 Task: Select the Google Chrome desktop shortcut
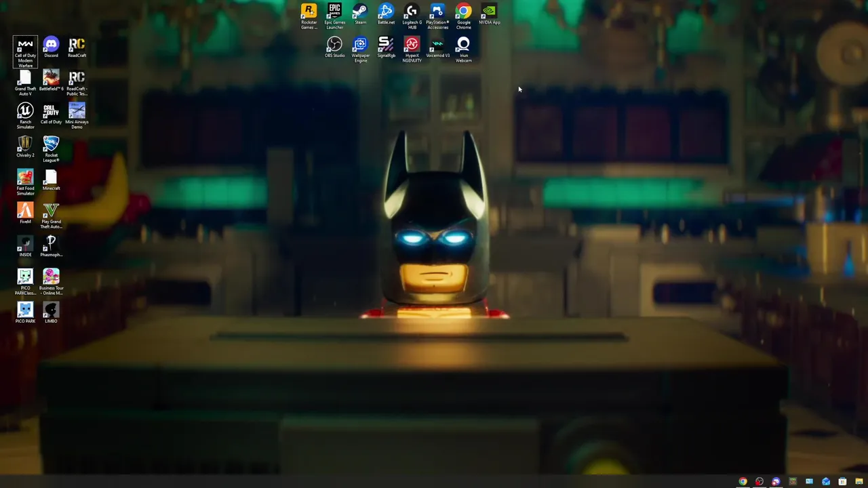463,16
